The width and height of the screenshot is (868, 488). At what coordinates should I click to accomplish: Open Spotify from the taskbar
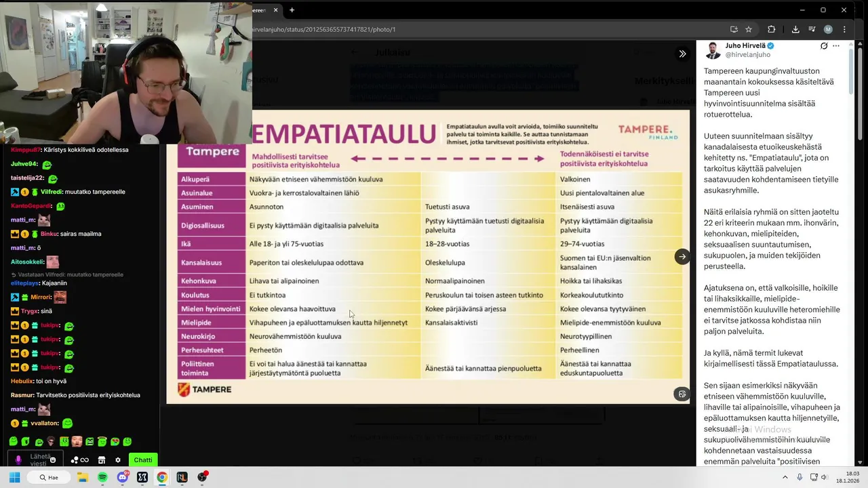(102, 477)
